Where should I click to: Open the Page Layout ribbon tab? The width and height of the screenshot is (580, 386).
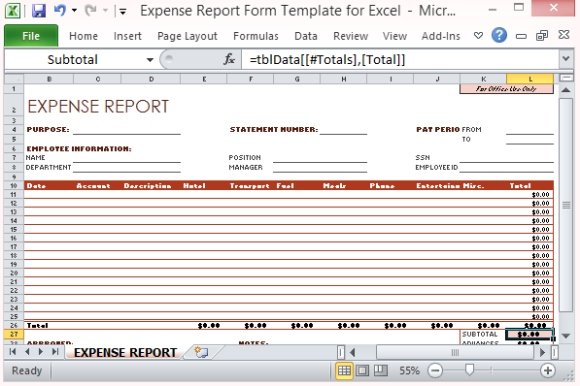click(187, 36)
